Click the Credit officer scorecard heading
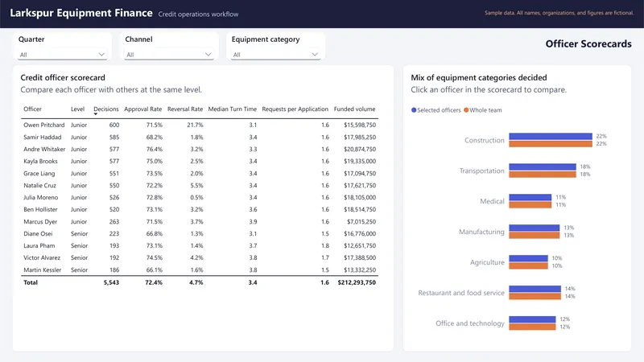Viewport: 644px width, 362px height. 63,77
